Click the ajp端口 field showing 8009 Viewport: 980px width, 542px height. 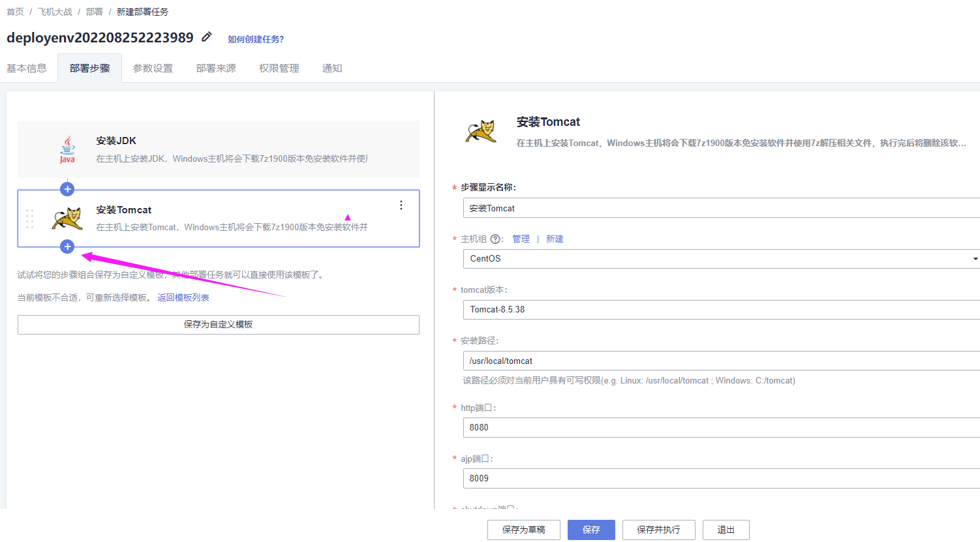point(722,478)
